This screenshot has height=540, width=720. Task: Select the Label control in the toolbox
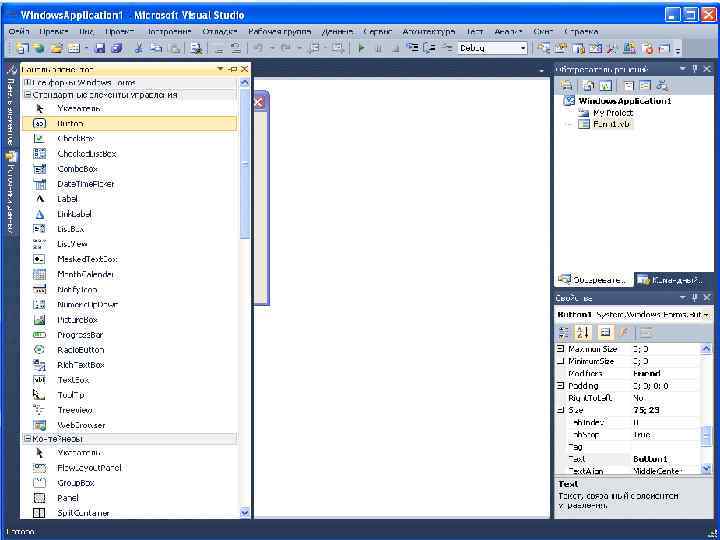point(129,199)
